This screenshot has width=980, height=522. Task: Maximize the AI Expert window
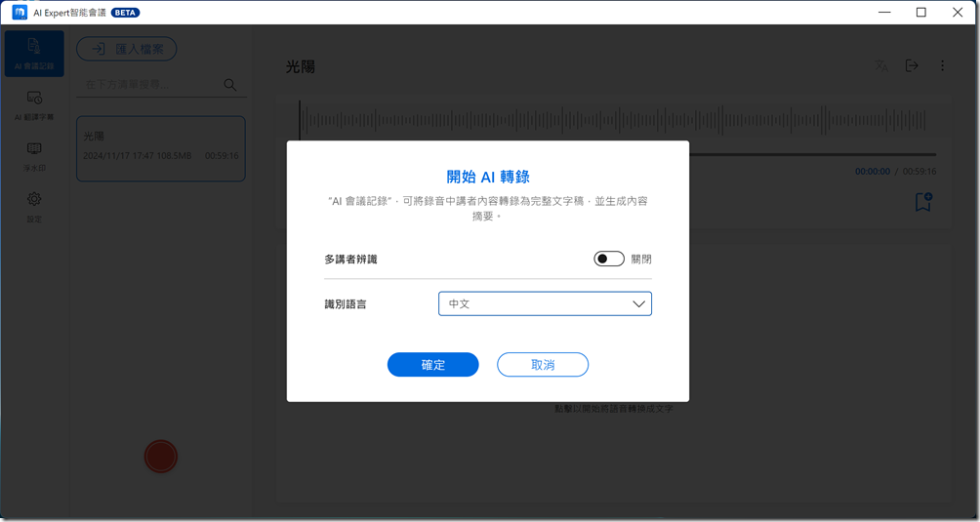click(x=921, y=13)
